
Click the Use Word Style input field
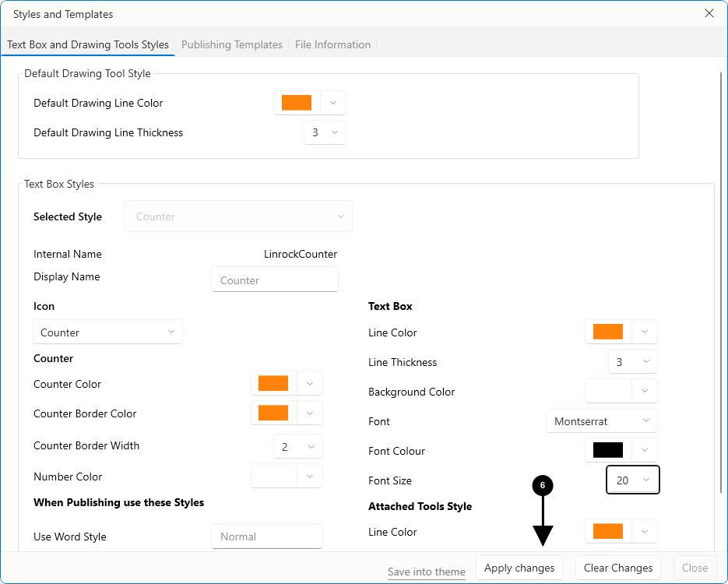click(x=266, y=537)
